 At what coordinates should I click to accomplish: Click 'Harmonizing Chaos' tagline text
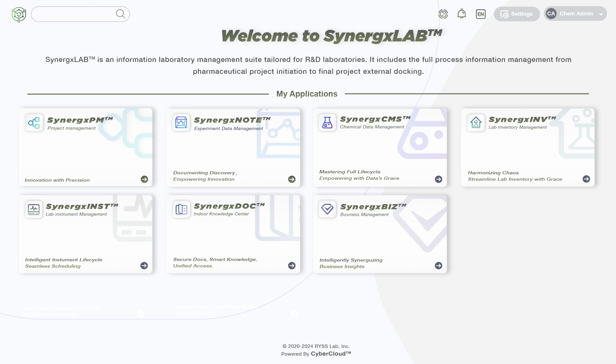point(493,173)
